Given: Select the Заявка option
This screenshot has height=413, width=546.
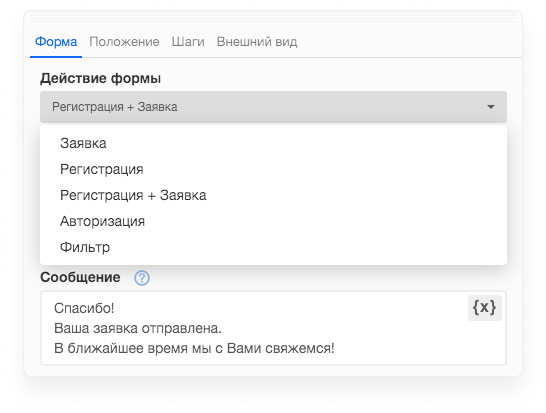Looking at the screenshot, I should (x=273, y=143).
